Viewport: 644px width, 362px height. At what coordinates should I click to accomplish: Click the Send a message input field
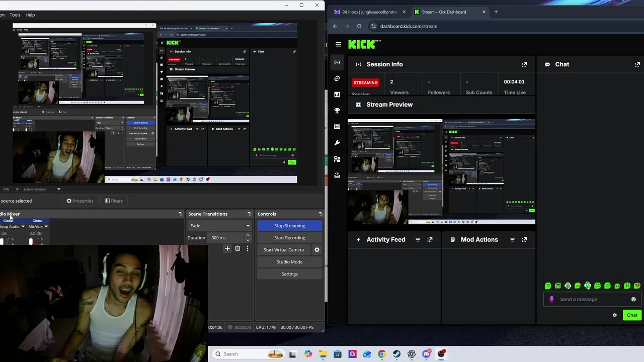click(x=593, y=299)
